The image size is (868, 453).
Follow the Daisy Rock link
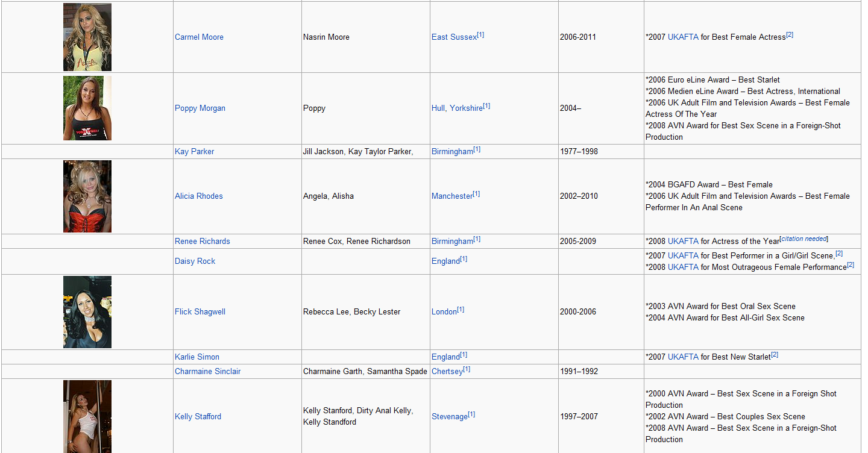click(195, 261)
